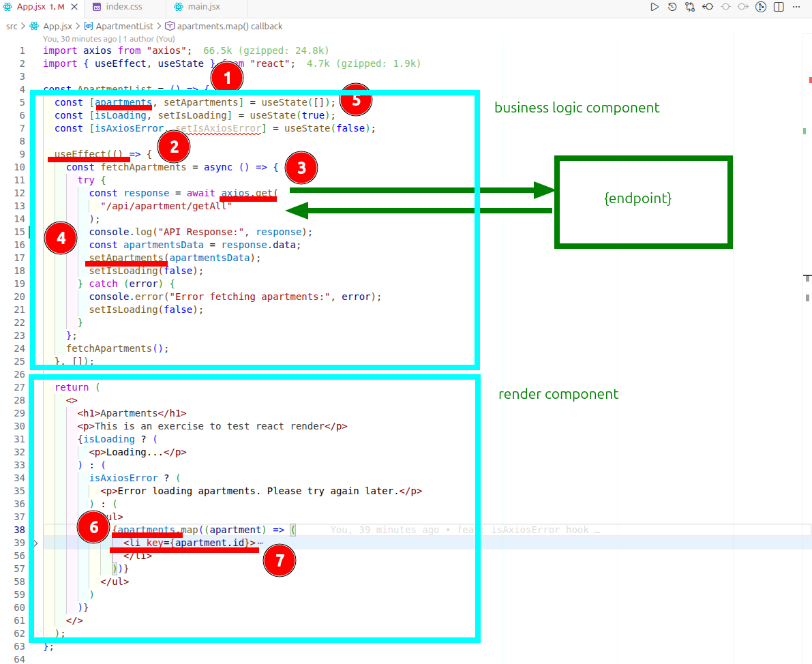
Task: Open apartments.map() callback breadcrumb
Action: [x=229, y=26]
